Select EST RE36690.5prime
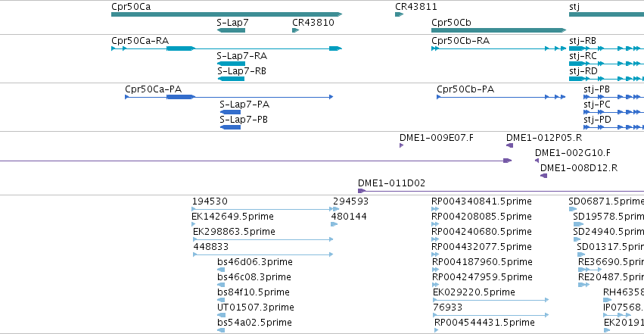The width and height of the screenshot is (644, 334). (590, 270)
